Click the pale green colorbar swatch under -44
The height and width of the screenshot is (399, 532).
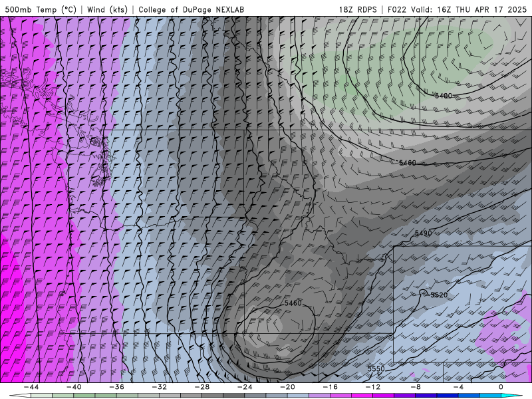(x=41, y=396)
